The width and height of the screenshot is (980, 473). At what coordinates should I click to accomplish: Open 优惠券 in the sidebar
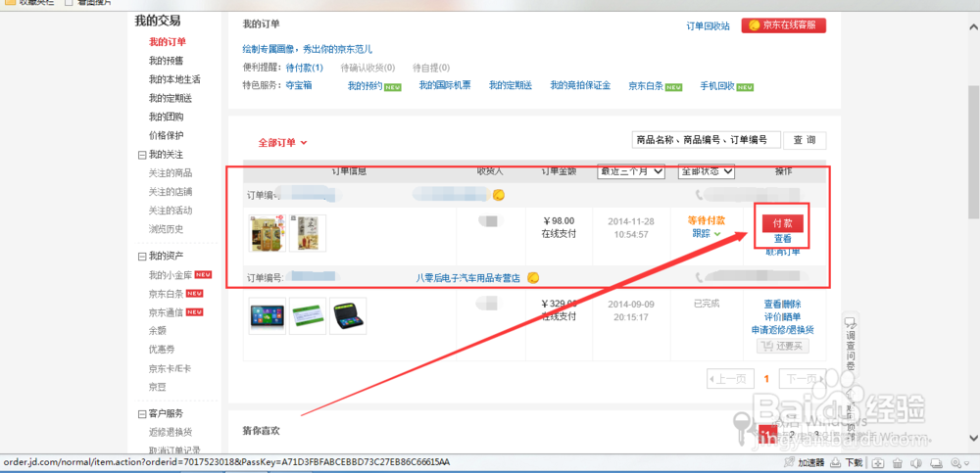click(162, 350)
